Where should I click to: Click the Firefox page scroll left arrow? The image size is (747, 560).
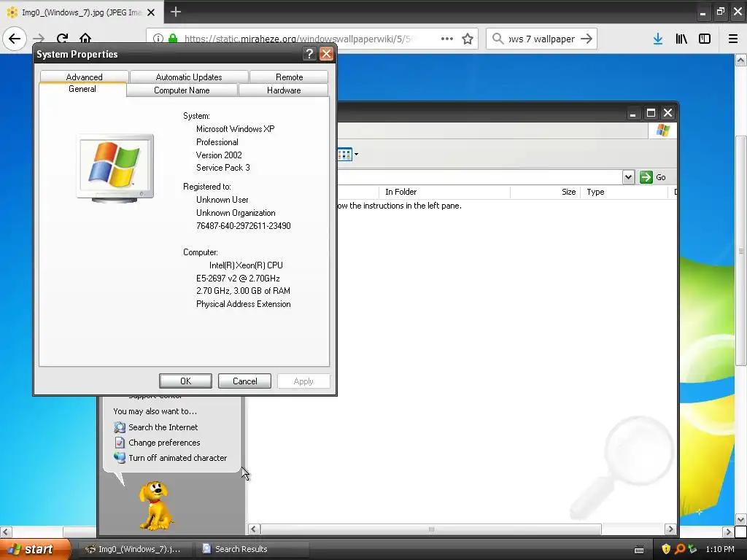tap(6, 532)
